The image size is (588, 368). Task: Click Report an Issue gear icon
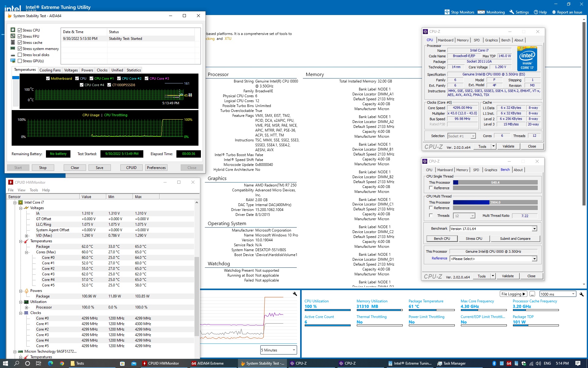[x=554, y=12]
